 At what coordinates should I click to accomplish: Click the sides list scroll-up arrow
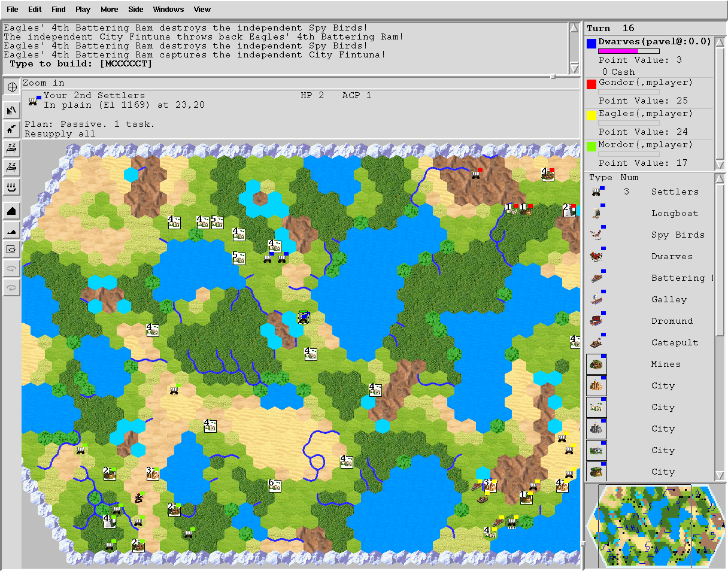point(720,41)
